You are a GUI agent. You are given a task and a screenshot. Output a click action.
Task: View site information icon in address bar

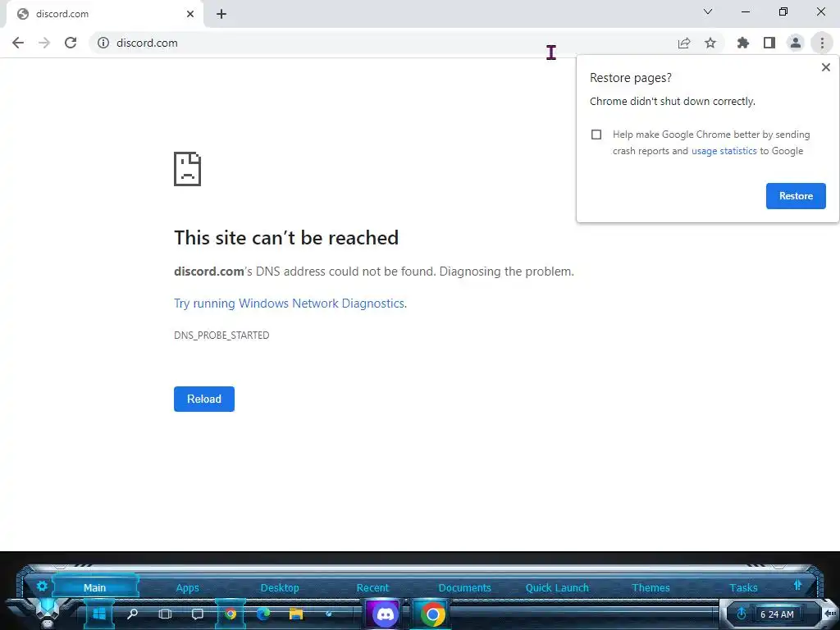click(x=103, y=43)
